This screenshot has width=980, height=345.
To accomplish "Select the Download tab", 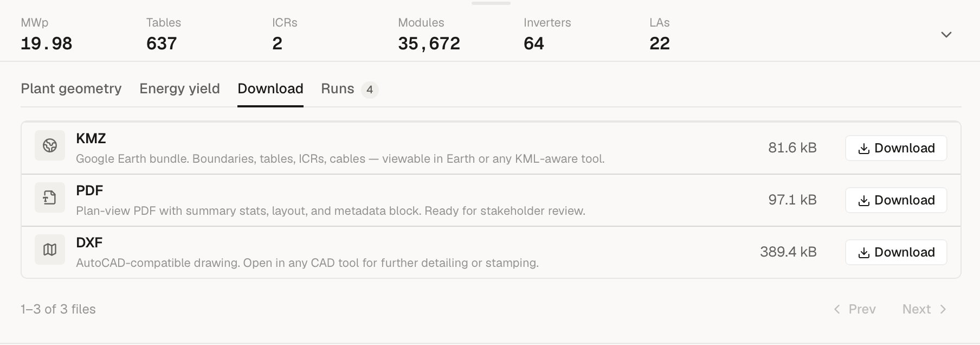I will point(270,88).
